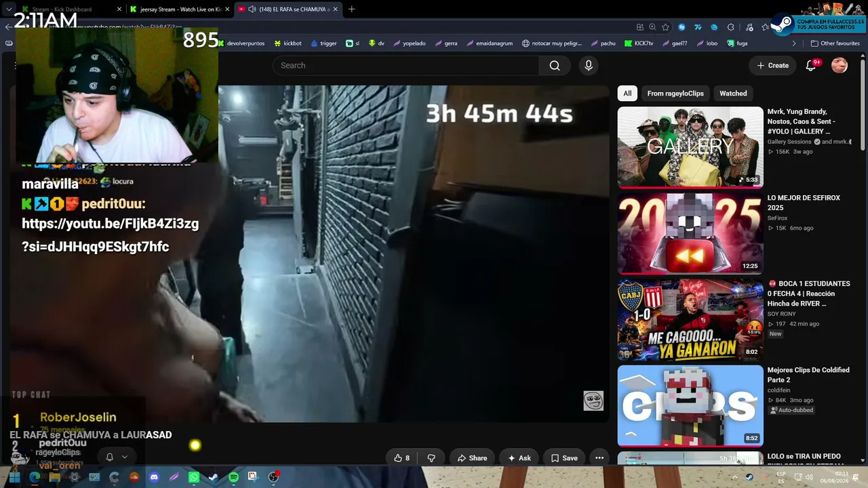Open WhatsApp from the taskbar

(x=194, y=477)
